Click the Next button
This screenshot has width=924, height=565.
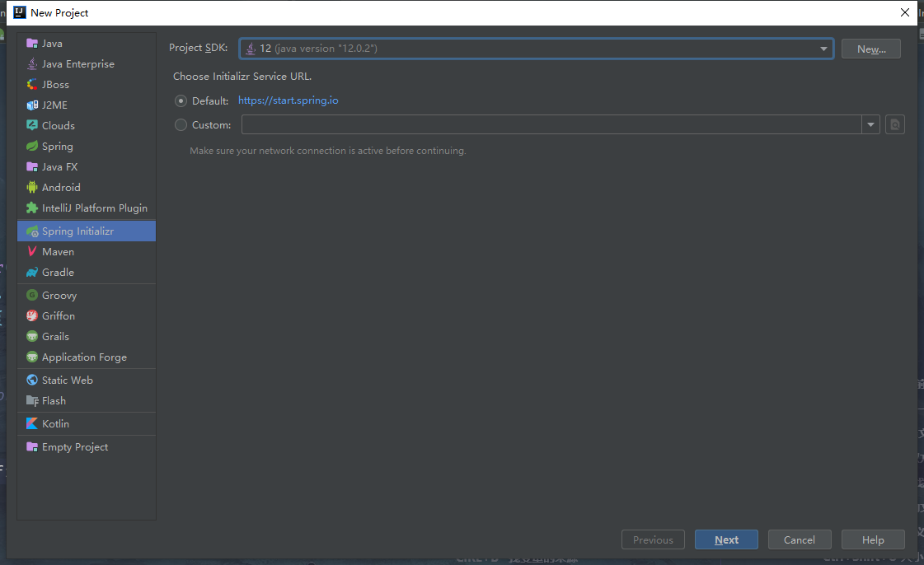pyautogui.click(x=726, y=539)
